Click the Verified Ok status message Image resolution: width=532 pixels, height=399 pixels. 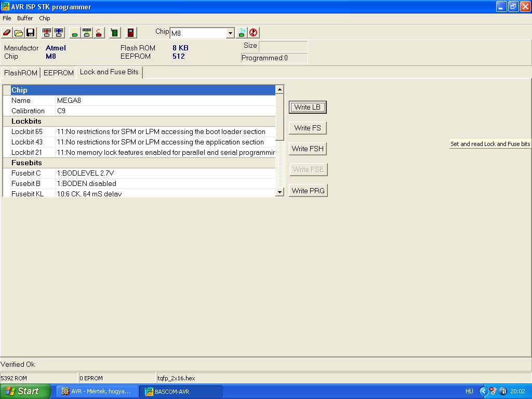click(x=18, y=364)
